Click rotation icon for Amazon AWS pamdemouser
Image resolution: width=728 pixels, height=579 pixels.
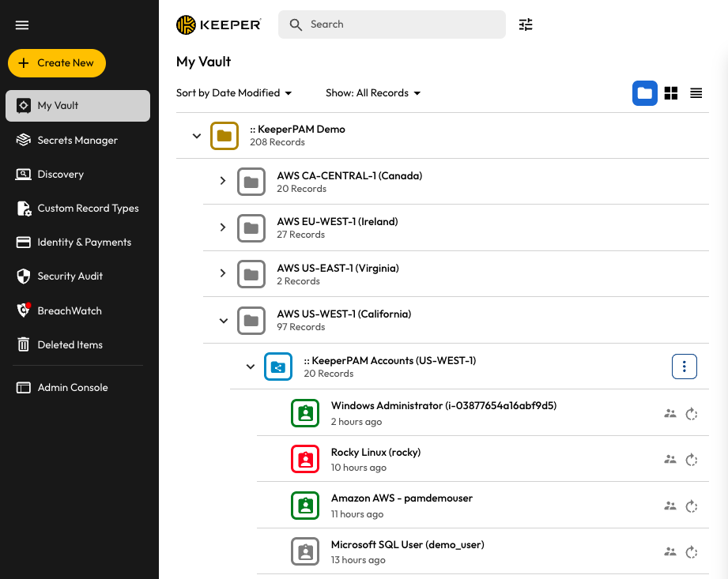692,506
